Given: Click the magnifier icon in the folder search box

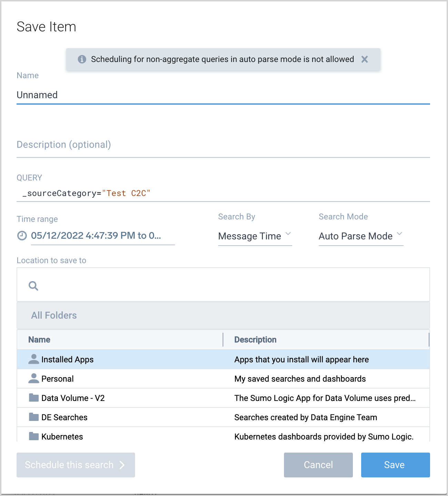Looking at the screenshot, I should [33, 286].
